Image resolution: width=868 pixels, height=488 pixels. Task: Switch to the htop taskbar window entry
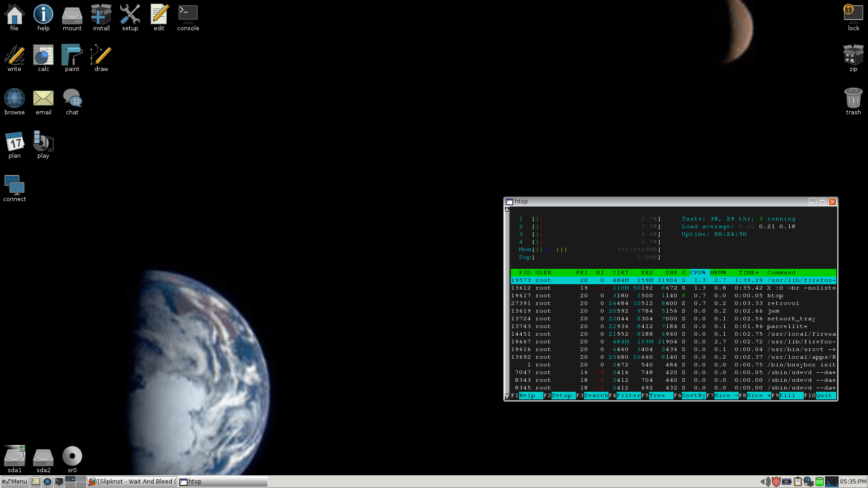coord(223,482)
